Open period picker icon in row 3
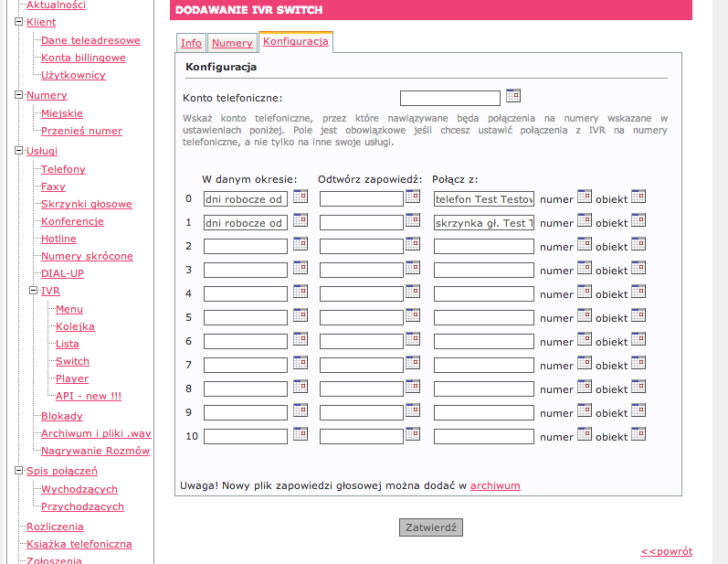Viewport: 728px width, 564px height. [x=301, y=268]
